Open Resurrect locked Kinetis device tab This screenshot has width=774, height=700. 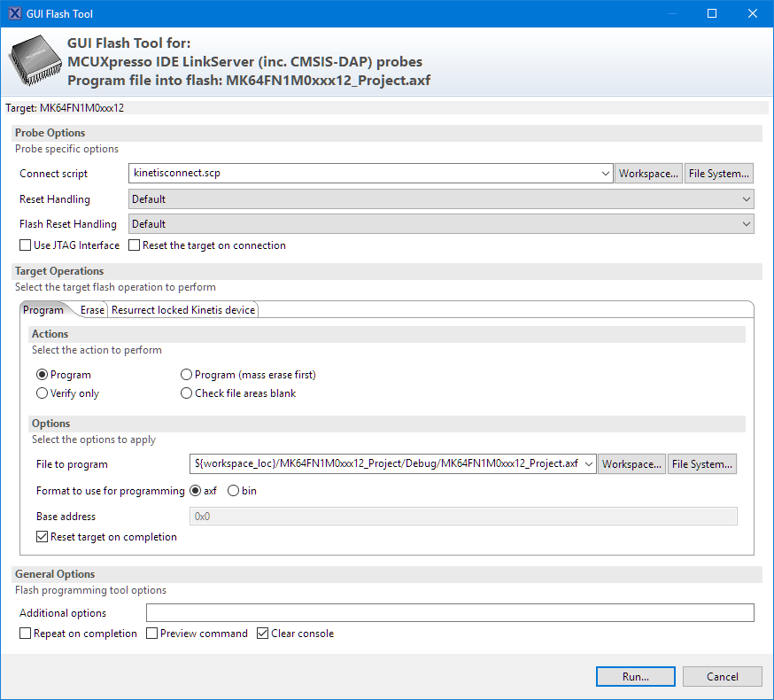pyautogui.click(x=183, y=310)
